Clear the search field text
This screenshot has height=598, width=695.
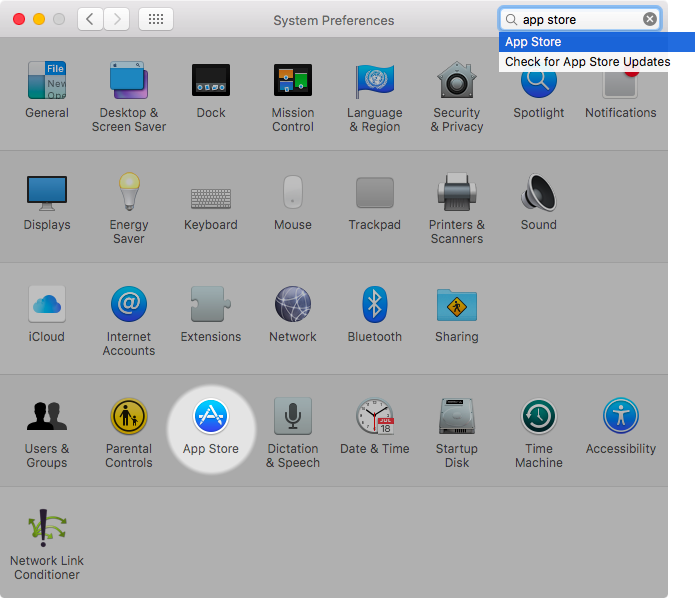[x=650, y=19]
